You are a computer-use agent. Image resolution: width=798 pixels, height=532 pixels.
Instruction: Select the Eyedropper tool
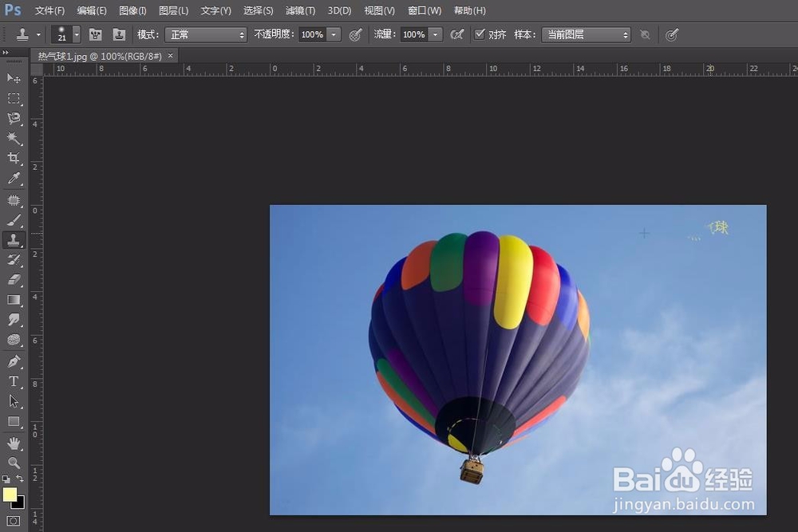pos(14,179)
